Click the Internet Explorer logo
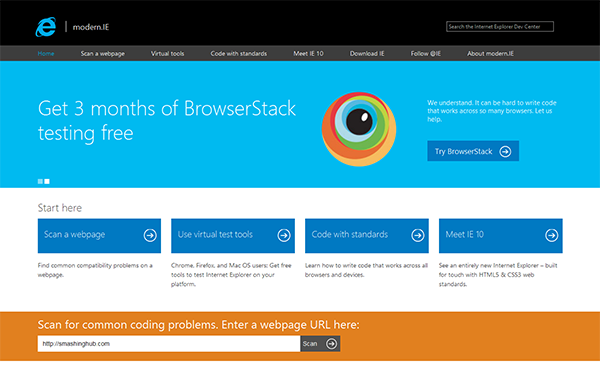The image size is (600, 369). 46,27
